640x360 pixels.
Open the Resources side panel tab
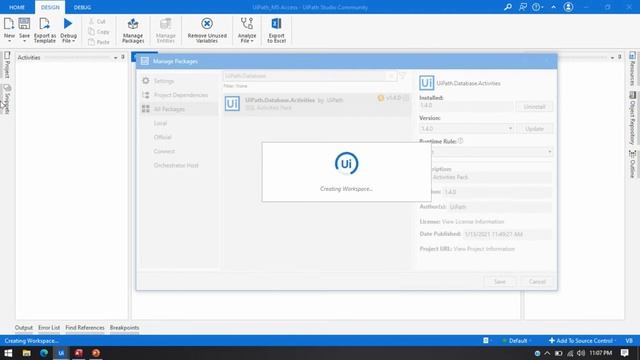coord(632,69)
